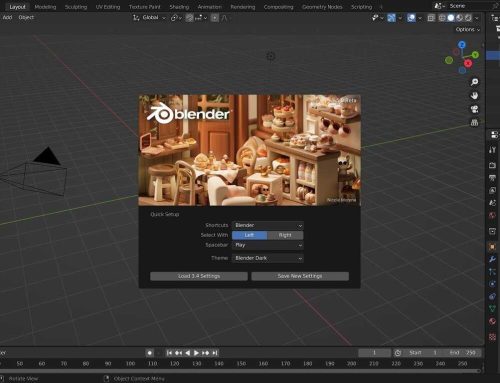Image resolution: width=500 pixels, height=383 pixels.
Task: Click the zoom magnifier viewport gizmo
Action: [474, 82]
